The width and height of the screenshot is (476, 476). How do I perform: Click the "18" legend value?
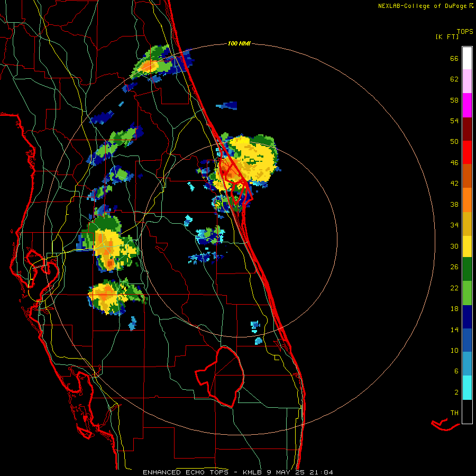pyautogui.click(x=454, y=309)
